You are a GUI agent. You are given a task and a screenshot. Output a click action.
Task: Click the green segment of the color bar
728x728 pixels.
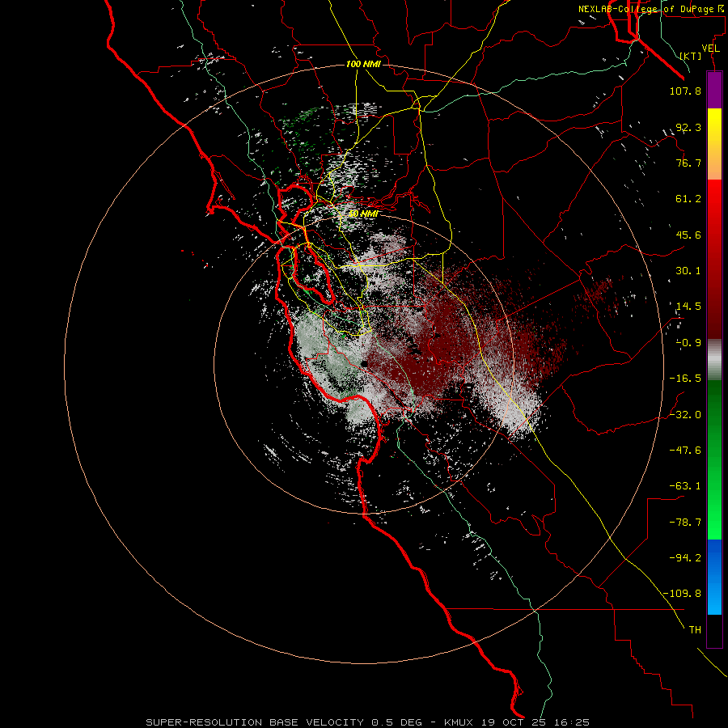point(714,459)
